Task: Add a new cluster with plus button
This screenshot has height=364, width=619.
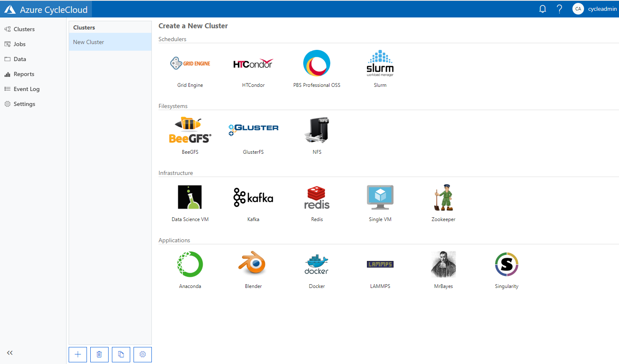Action: pos(78,354)
